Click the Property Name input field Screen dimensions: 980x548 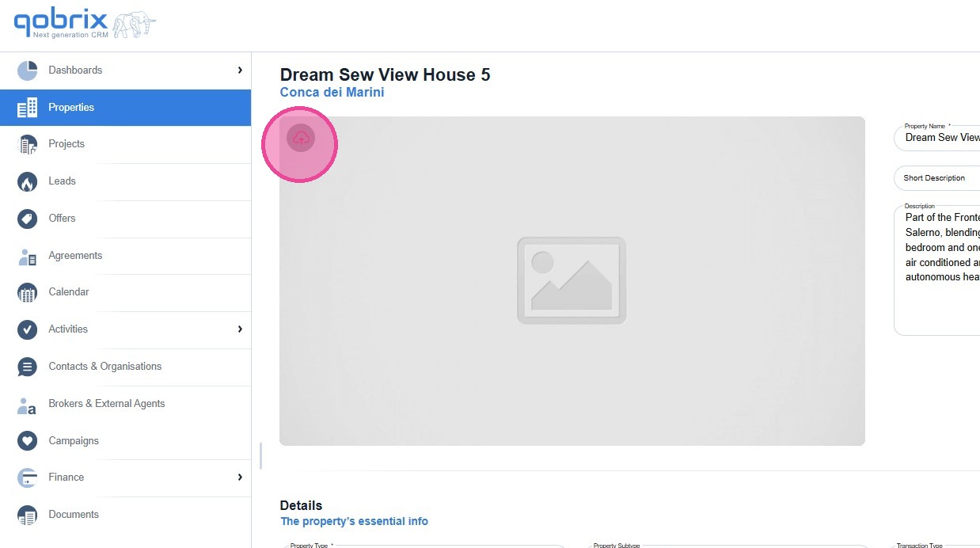938,138
